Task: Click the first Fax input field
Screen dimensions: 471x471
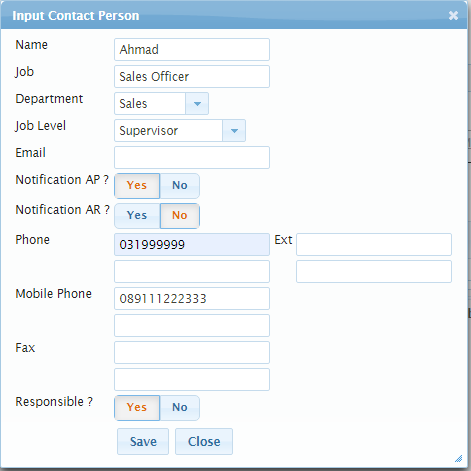Action: pos(192,353)
